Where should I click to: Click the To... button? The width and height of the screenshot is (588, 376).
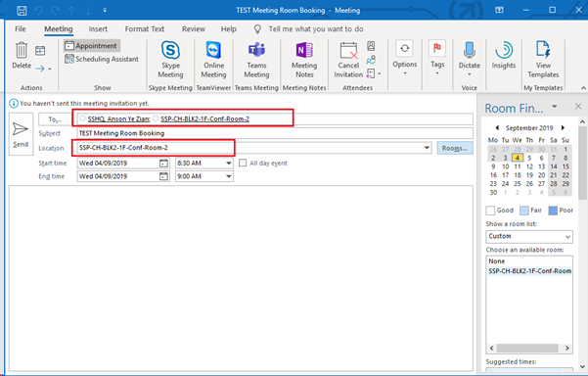point(55,119)
